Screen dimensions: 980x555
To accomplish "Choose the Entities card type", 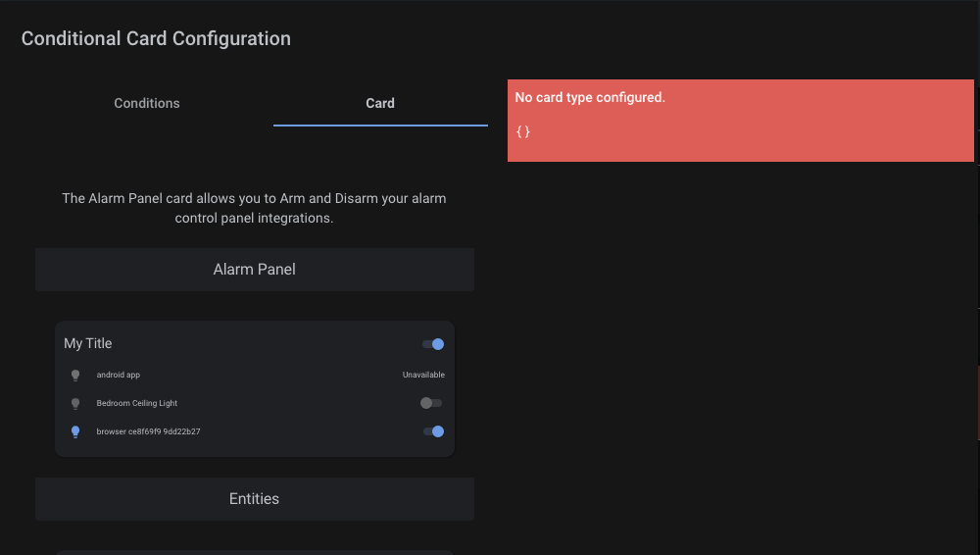I will pos(255,499).
